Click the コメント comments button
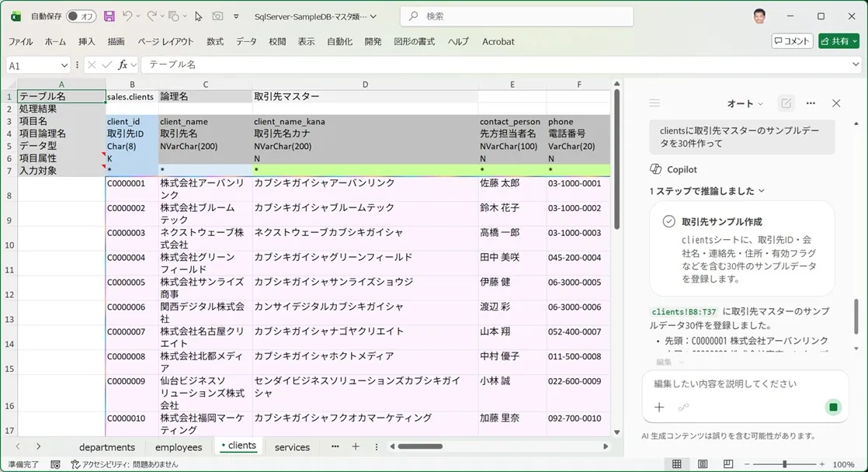Viewport: 868px width, 472px height. coord(792,41)
